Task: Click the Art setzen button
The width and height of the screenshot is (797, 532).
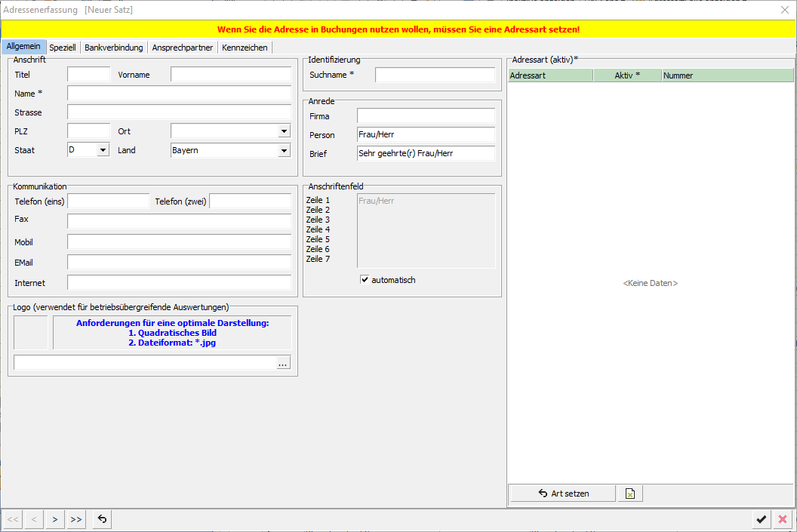Action: [562, 493]
